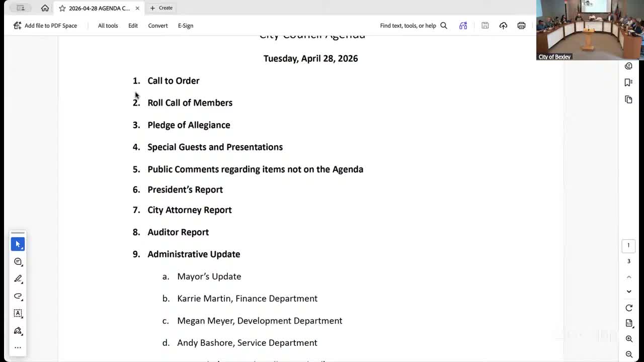
Task: Open the AI Assistant sparkle icon
Action: 463,26
